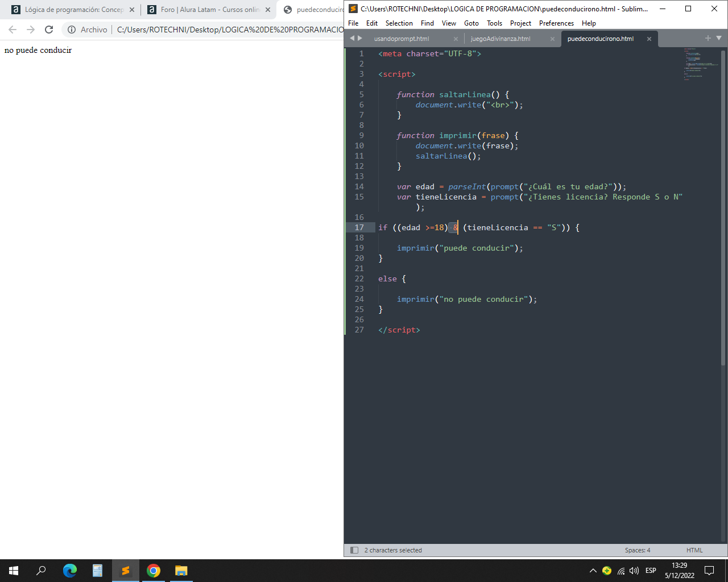The width and height of the screenshot is (728, 582).
Task: Open tab list dropdown arrow
Action: (x=719, y=38)
